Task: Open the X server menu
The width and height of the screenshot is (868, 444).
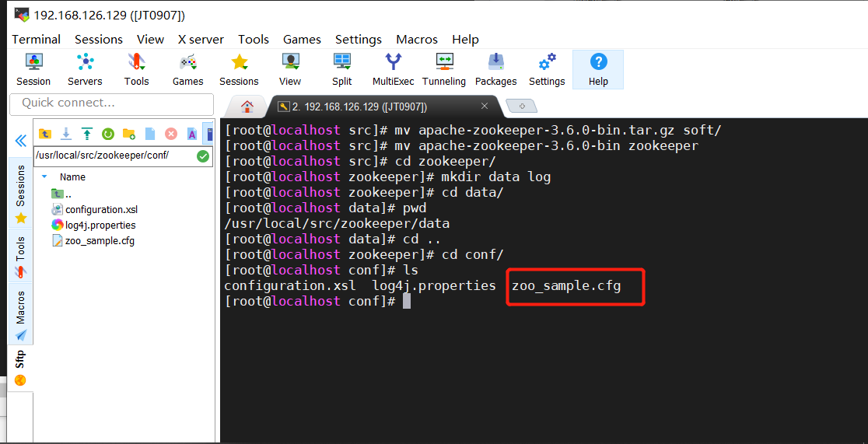Action: tap(201, 40)
